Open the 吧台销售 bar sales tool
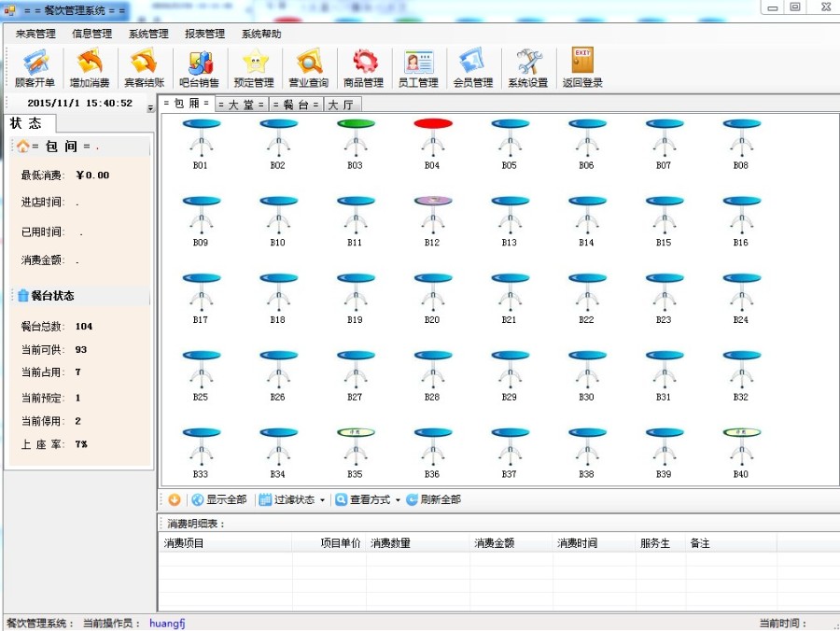840x631 pixels. point(200,67)
